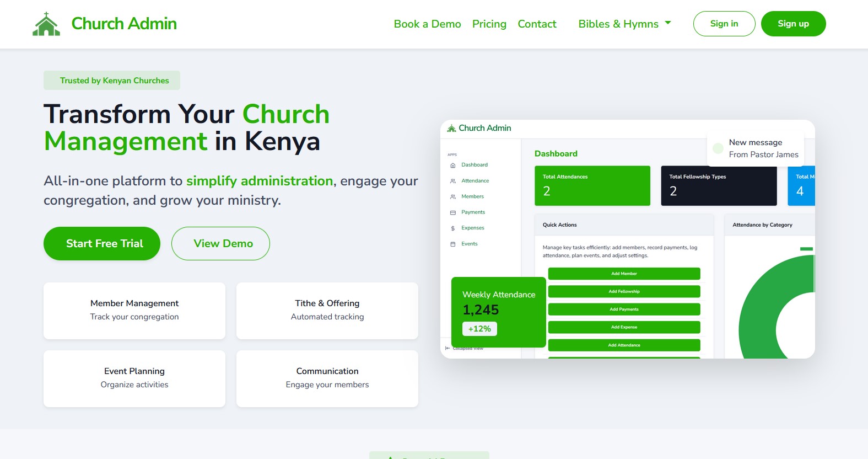Open the Contact link in navigation
868x459 pixels.
[x=537, y=24]
